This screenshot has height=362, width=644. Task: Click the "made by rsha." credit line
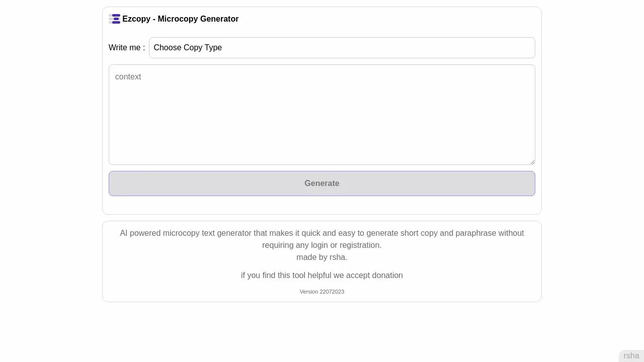321,257
